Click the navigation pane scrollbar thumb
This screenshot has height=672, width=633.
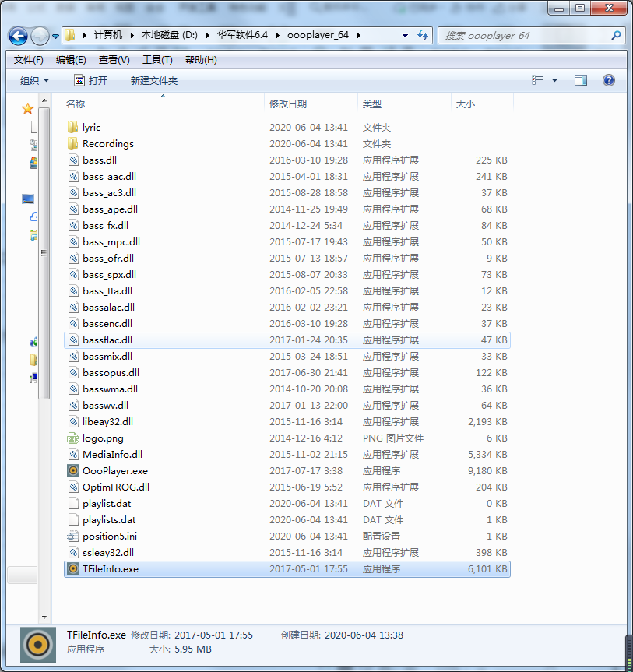pyautogui.click(x=44, y=253)
